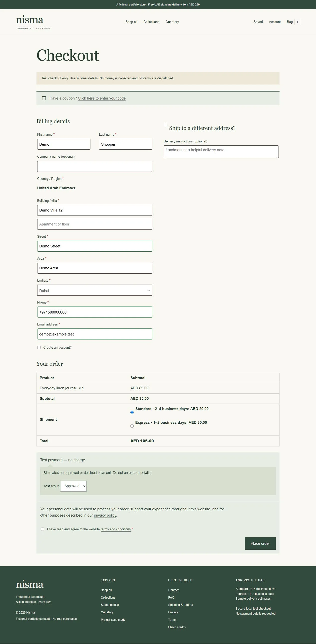Open the Bag link in the header
Viewport: 316px width, 644px height.
290,22
